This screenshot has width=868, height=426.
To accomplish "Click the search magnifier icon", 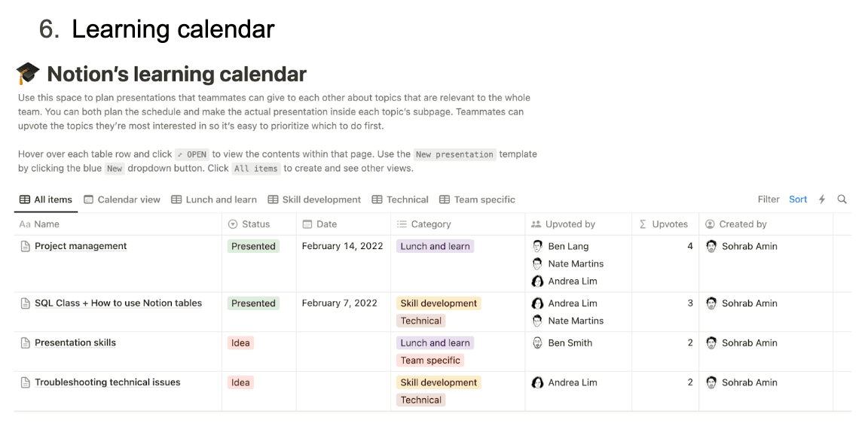I will [842, 199].
